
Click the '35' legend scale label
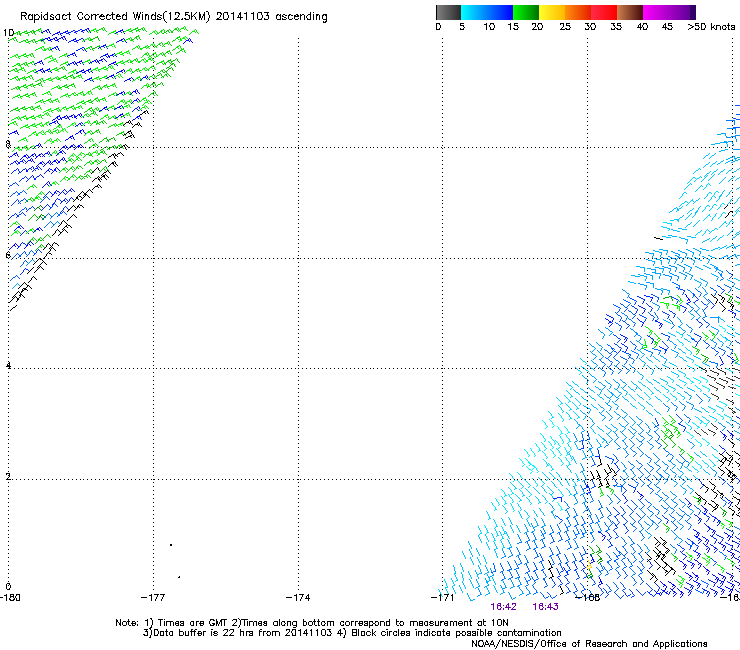click(x=616, y=27)
